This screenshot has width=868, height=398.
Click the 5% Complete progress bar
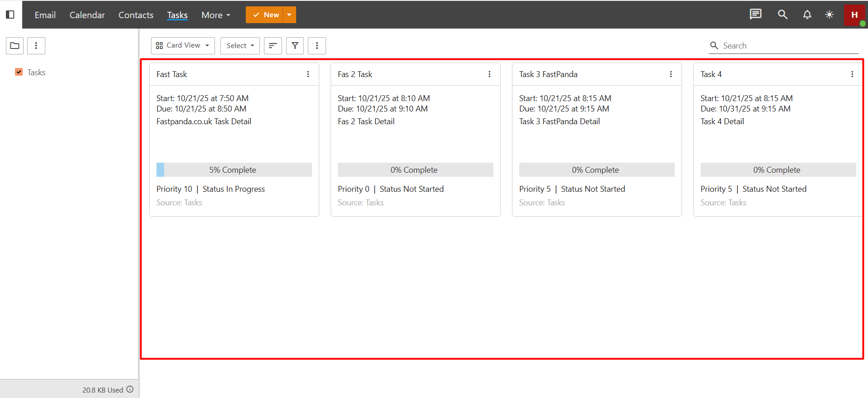pos(234,170)
